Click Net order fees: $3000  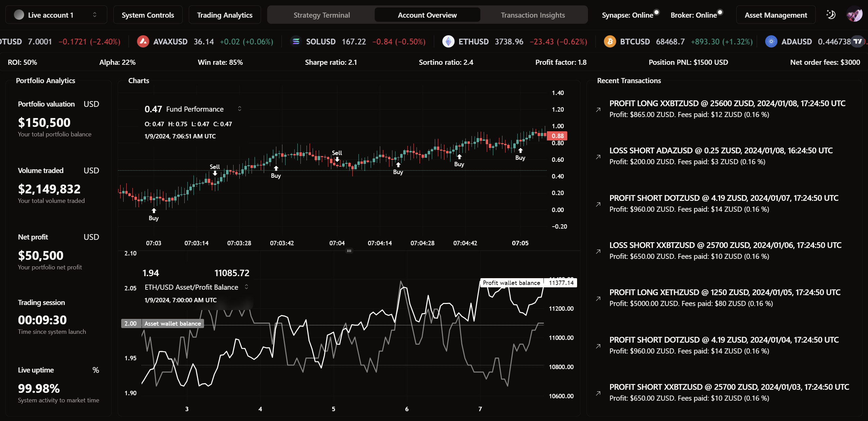[825, 62]
